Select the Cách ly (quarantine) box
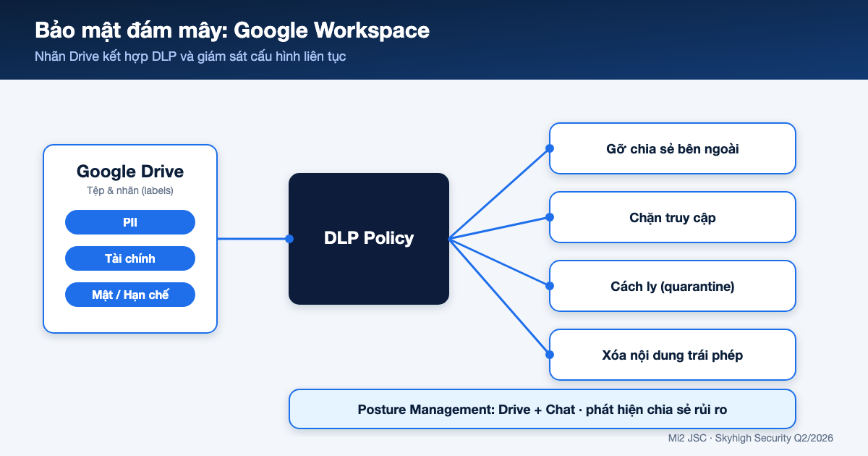868x456 pixels. pos(673,286)
